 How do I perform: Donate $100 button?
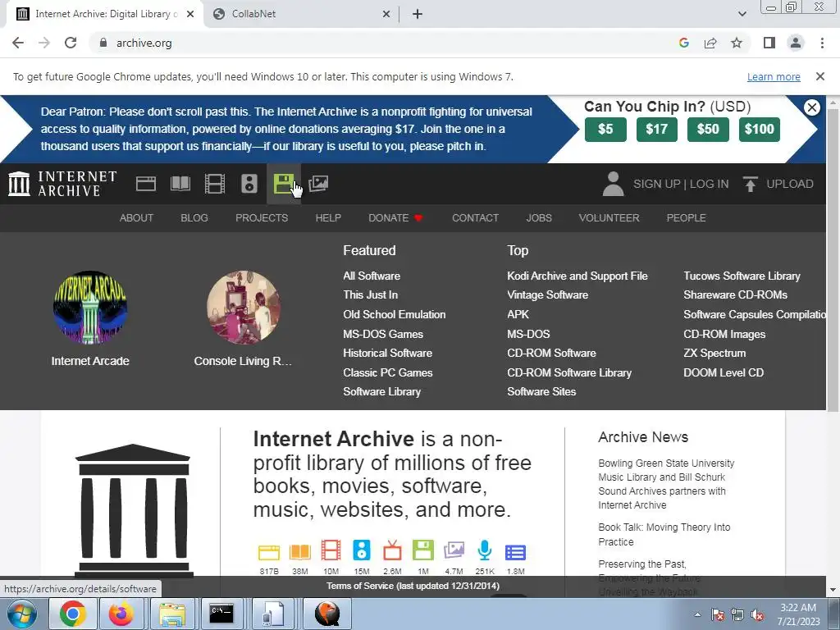tap(759, 129)
